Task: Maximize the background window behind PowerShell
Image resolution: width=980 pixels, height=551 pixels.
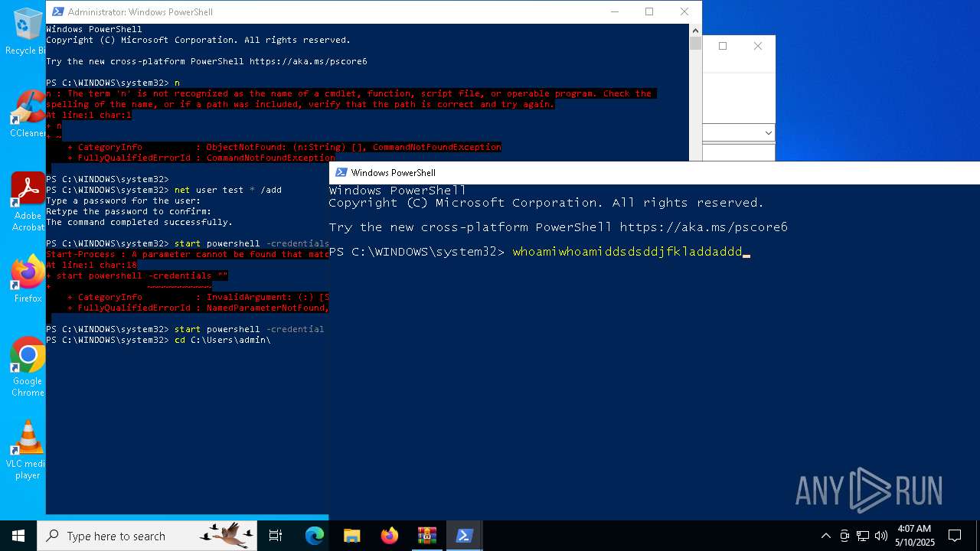Action: (723, 46)
